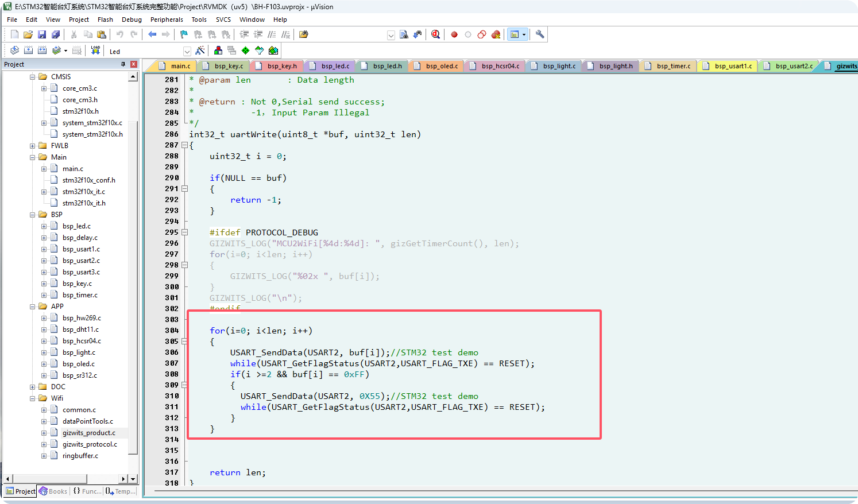This screenshot has width=858, height=504.
Task: Pin the Project panel with pushpin
Action: (x=123, y=64)
